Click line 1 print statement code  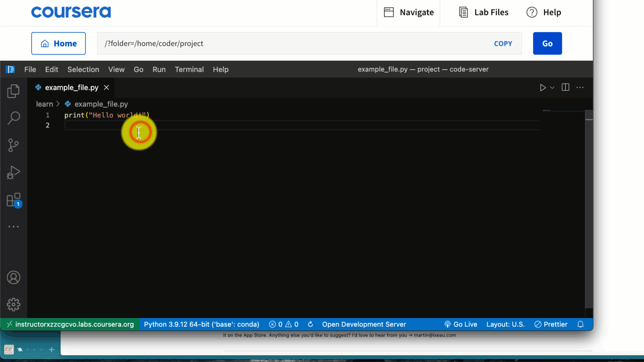click(x=107, y=115)
